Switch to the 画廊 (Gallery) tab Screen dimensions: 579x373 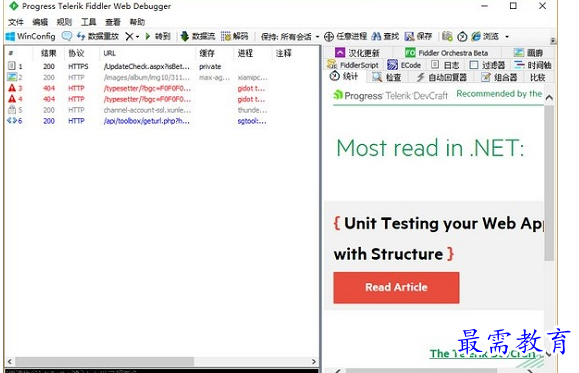pos(528,53)
